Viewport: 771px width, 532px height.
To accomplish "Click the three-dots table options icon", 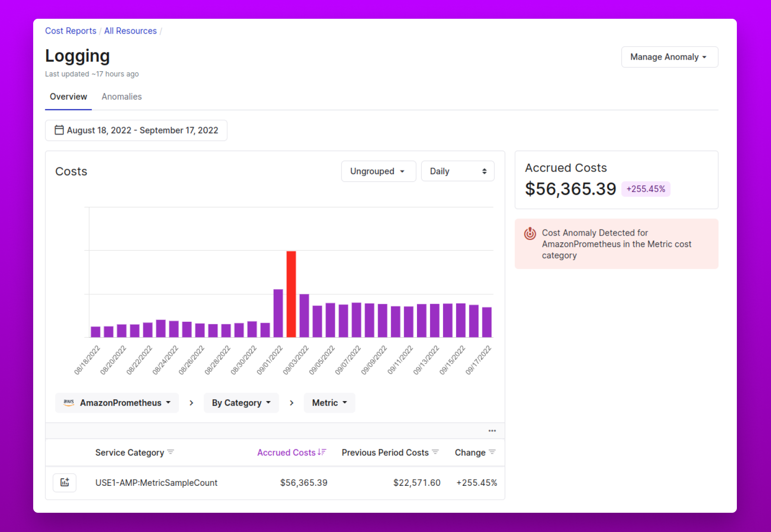I will 492,431.
